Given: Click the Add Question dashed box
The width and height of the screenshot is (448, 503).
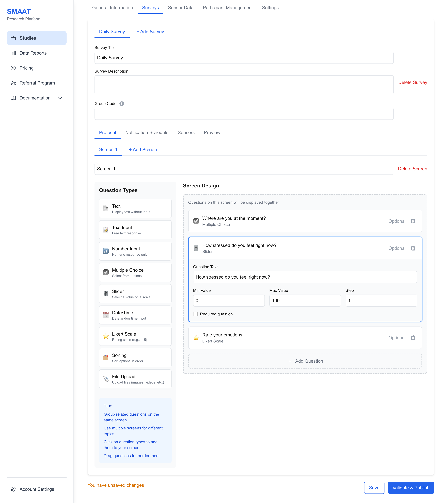Looking at the screenshot, I should pos(305,361).
